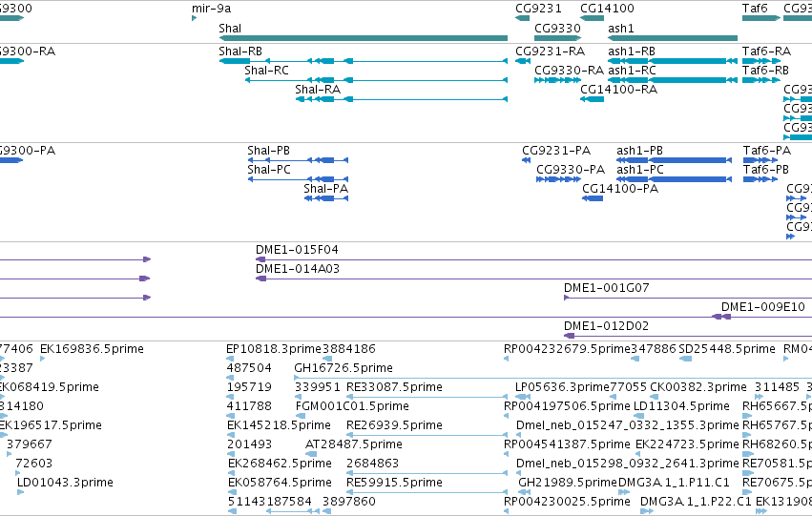Image resolution: width=812 pixels, height=516 pixels.
Task: Select the CG9330 gene bar
Action: click(558, 38)
